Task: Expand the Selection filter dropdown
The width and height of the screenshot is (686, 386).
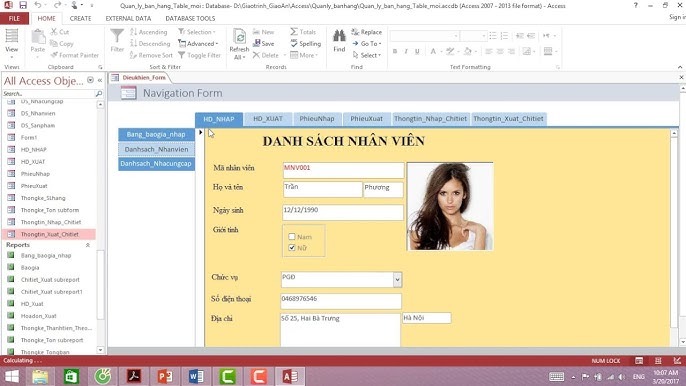Action: point(197,32)
